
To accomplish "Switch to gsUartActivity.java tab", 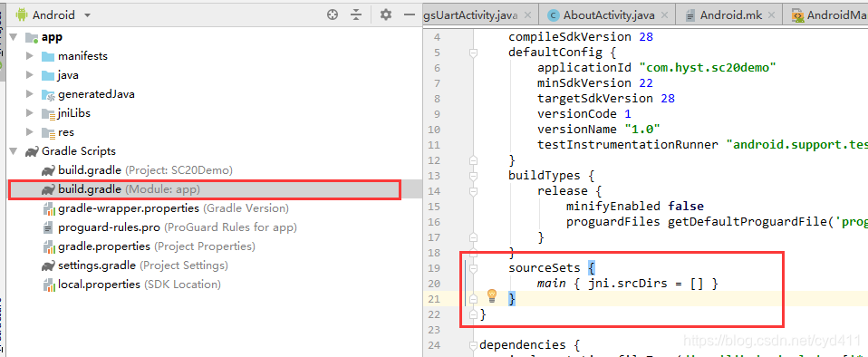I will [470, 14].
